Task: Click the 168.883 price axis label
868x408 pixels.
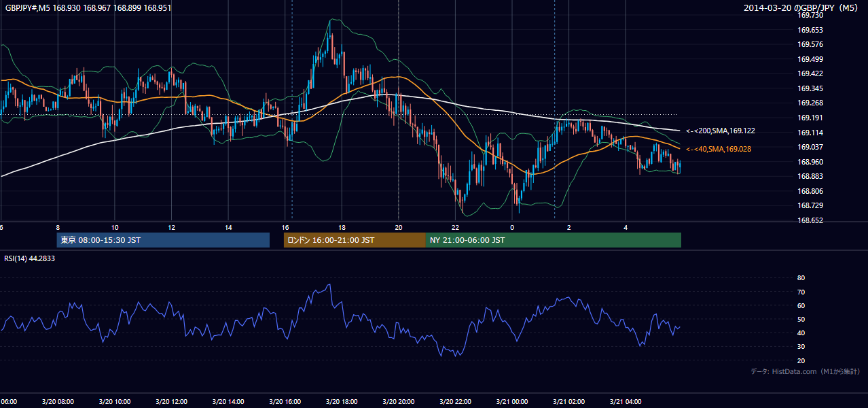Action: tap(810, 177)
